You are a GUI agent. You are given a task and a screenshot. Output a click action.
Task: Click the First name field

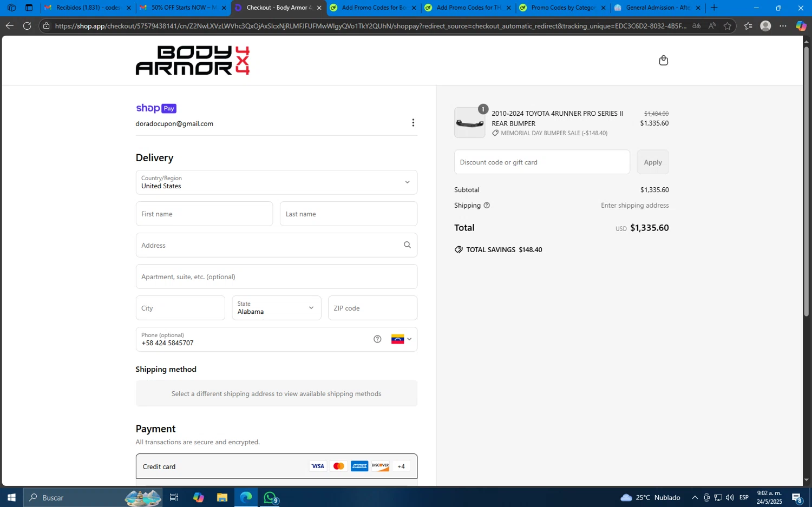204,214
